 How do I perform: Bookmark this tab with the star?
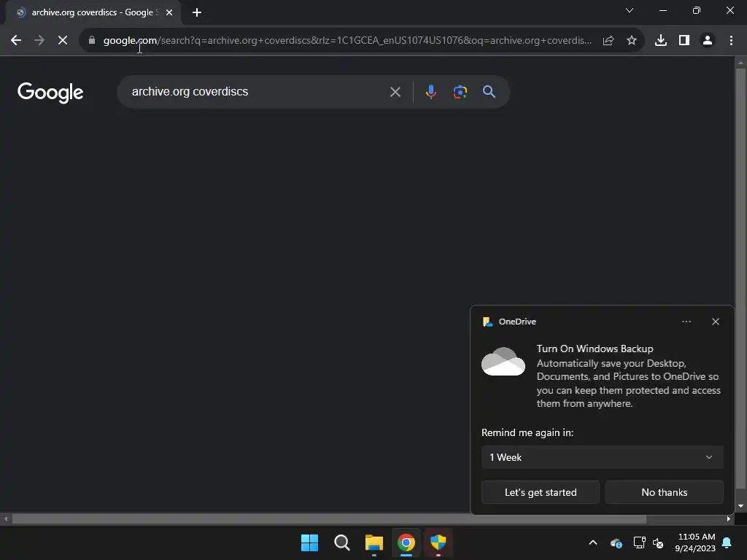click(x=632, y=41)
